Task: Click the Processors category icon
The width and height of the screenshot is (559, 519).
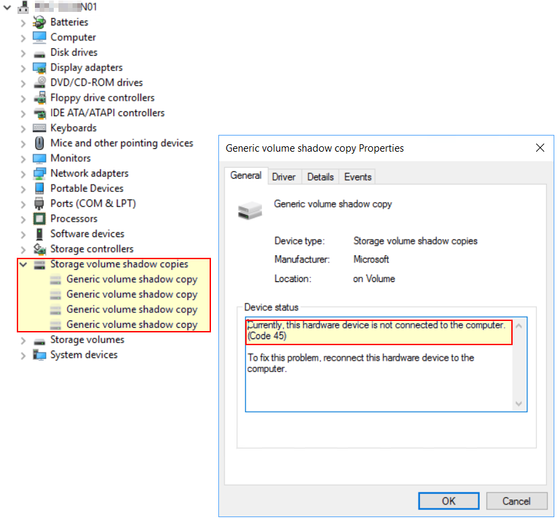Action: (x=39, y=219)
